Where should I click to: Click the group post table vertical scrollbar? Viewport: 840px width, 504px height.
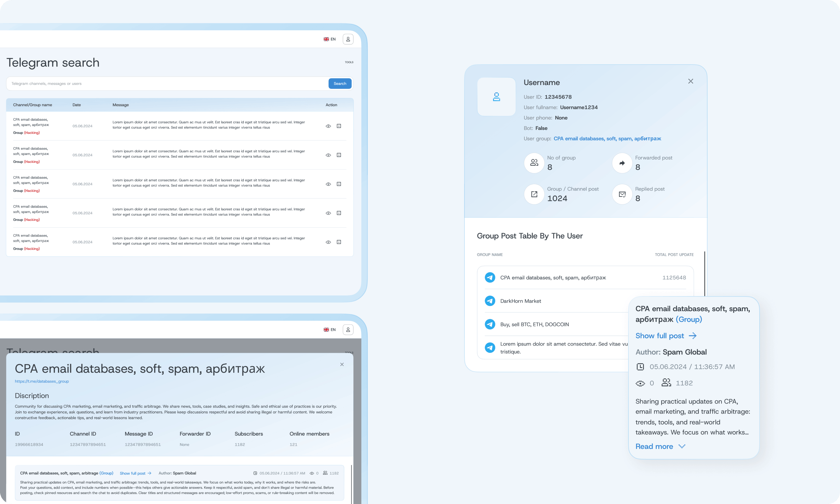click(x=704, y=273)
